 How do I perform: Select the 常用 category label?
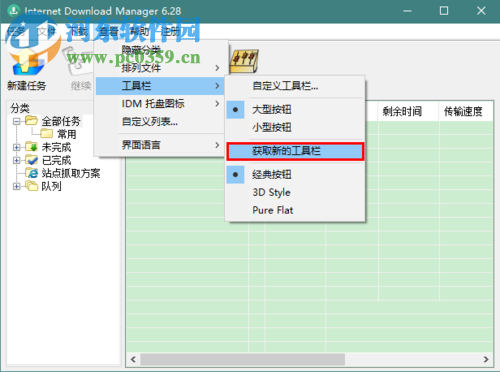pyautogui.click(x=67, y=134)
